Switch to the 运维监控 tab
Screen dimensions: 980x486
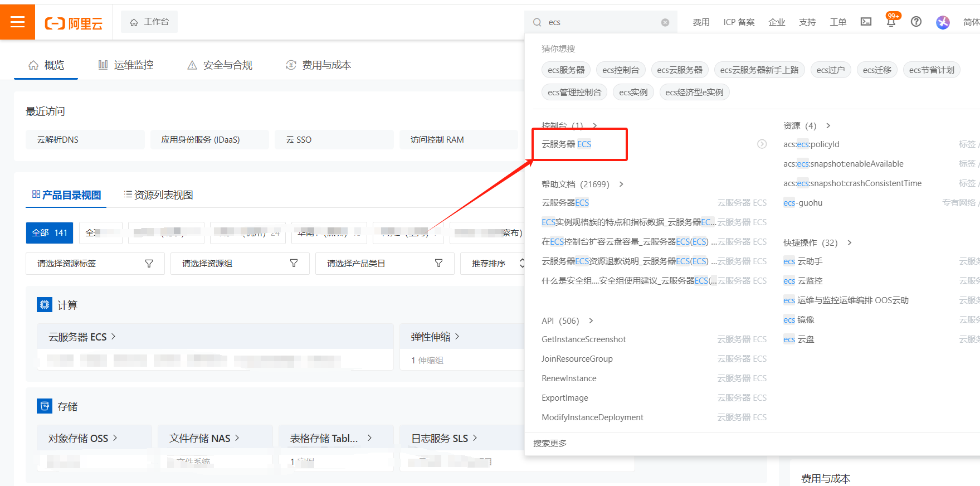point(126,65)
